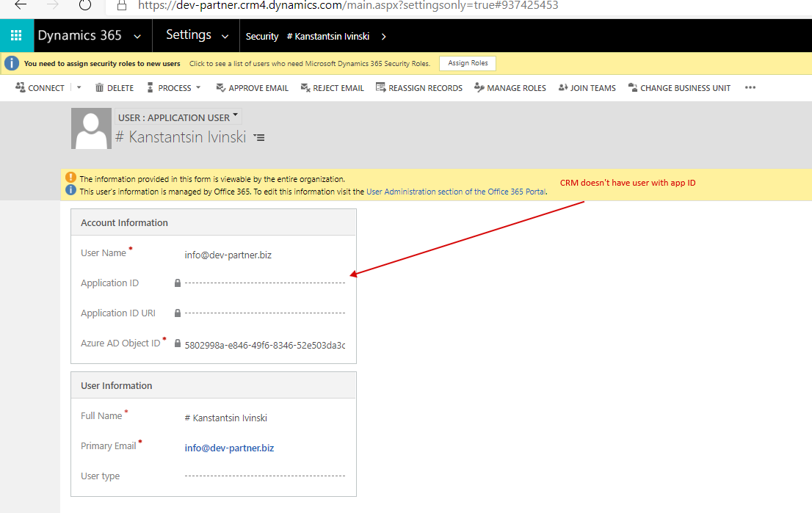
Task: Click the # Kanstantsin Ivinski breadcrumb
Action: 327,36
